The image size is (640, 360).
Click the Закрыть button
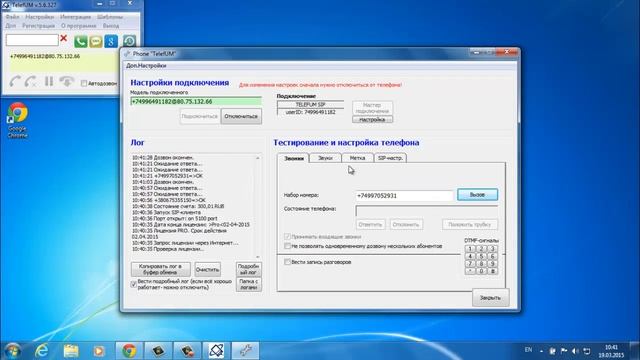[490, 298]
